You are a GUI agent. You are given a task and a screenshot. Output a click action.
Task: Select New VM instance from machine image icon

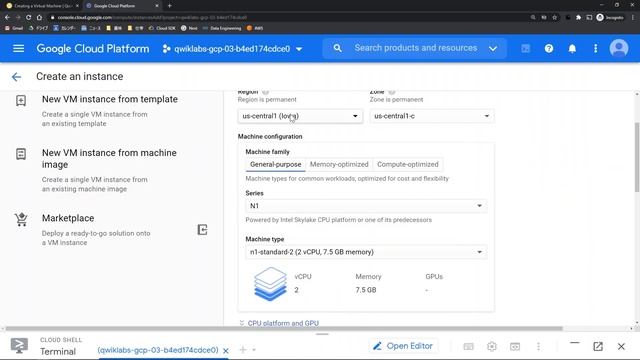point(21,154)
